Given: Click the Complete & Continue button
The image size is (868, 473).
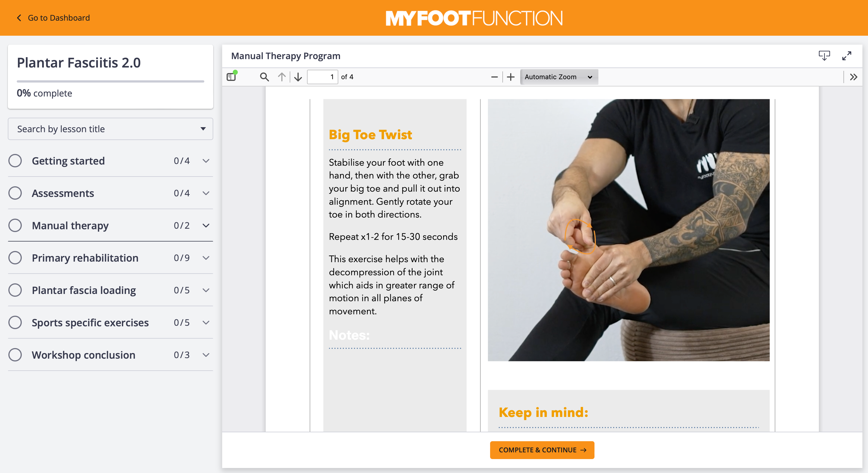Looking at the screenshot, I should coord(542,450).
